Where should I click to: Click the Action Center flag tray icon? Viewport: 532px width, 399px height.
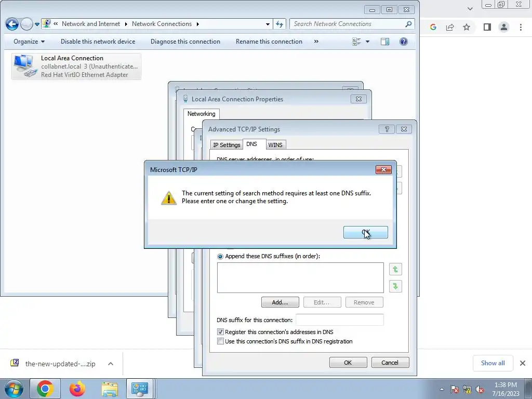pos(454,390)
